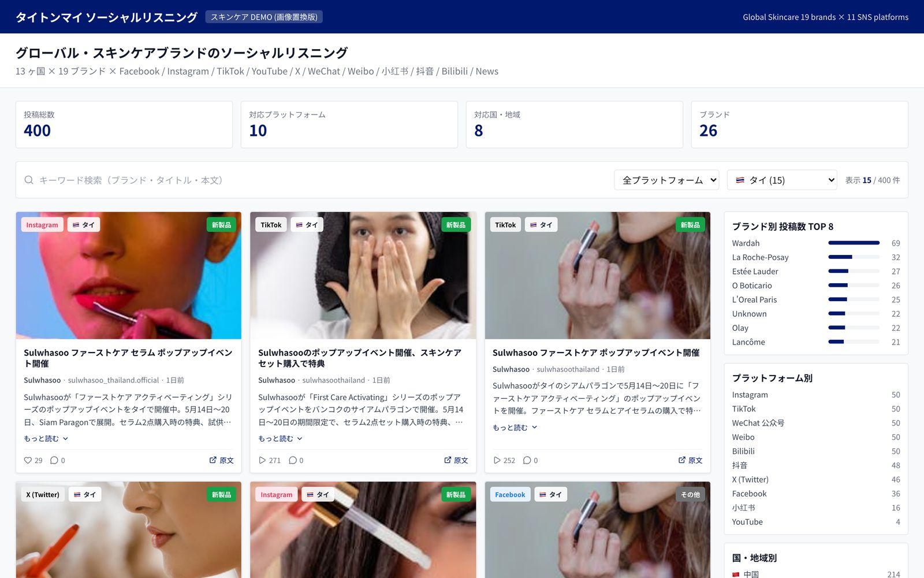Click 表示 15 / 400 件 result count
Screen dimensions: 924x578
pyautogui.click(x=873, y=180)
